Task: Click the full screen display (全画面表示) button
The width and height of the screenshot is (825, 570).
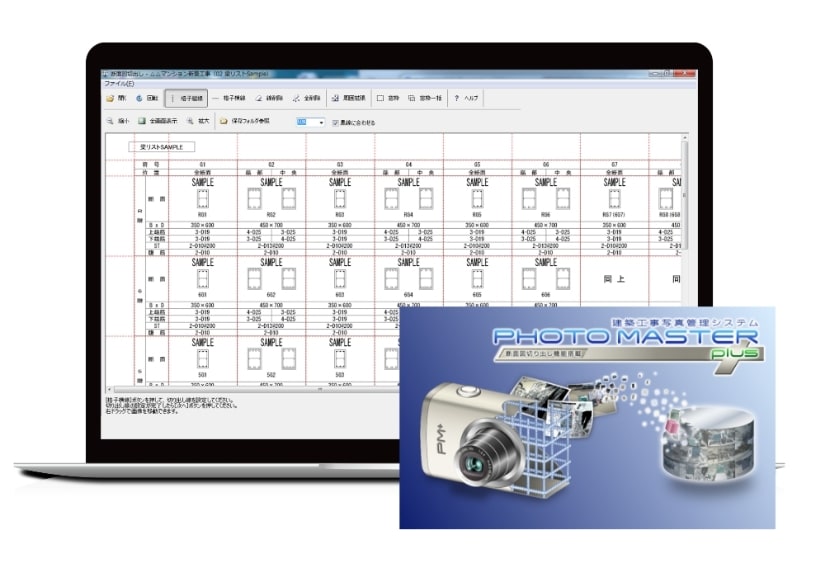Action: pos(156,122)
